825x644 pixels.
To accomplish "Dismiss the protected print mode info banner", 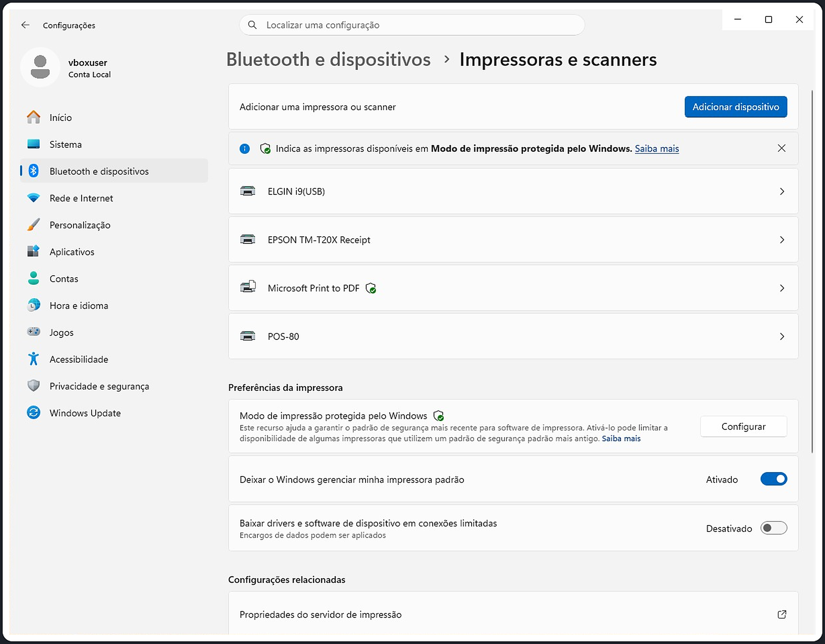I will 782,148.
